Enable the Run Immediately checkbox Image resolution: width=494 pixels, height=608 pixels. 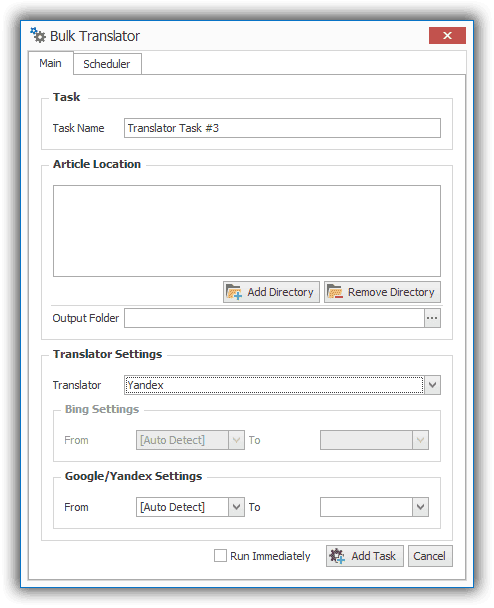[x=220, y=555]
